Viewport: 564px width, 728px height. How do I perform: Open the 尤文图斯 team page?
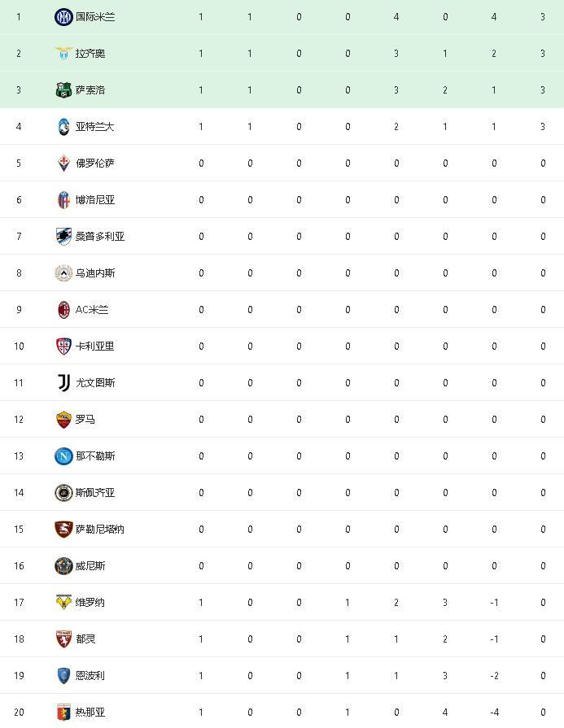pyautogui.click(x=95, y=383)
